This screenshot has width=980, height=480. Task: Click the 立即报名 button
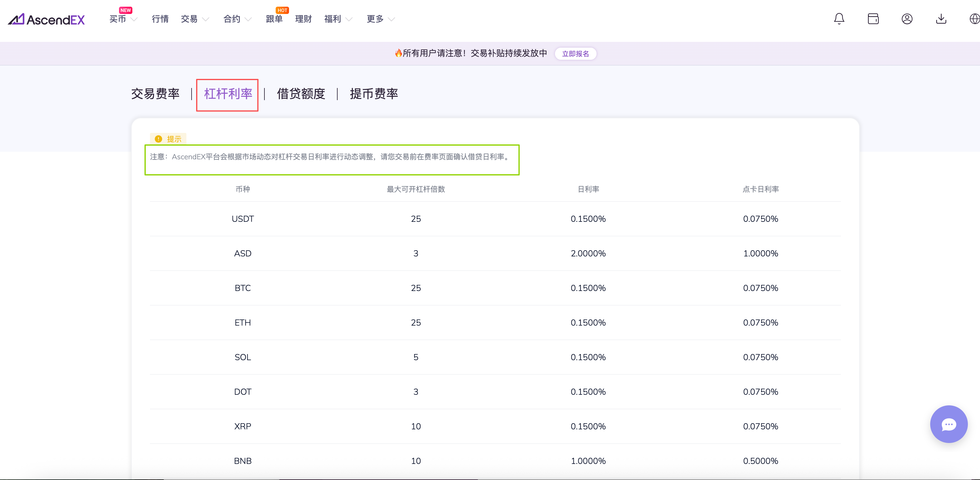point(575,54)
